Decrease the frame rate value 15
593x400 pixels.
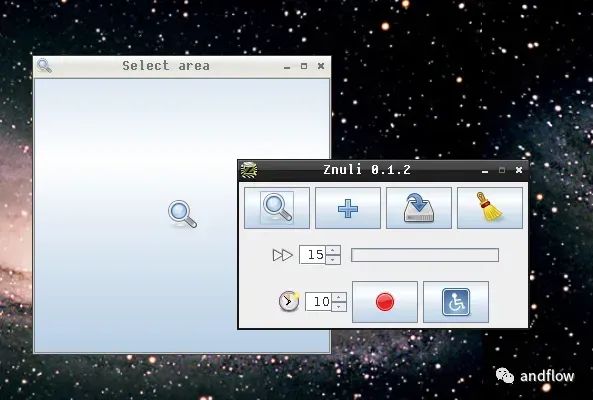pyautogui.click(x=333, y=260)
